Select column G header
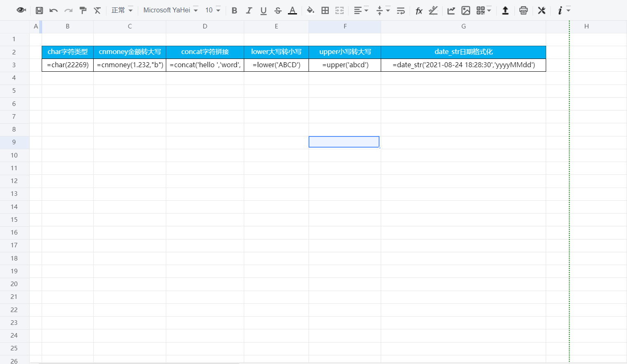This screenshot has height=364, width=627. (x=464, y=26)
